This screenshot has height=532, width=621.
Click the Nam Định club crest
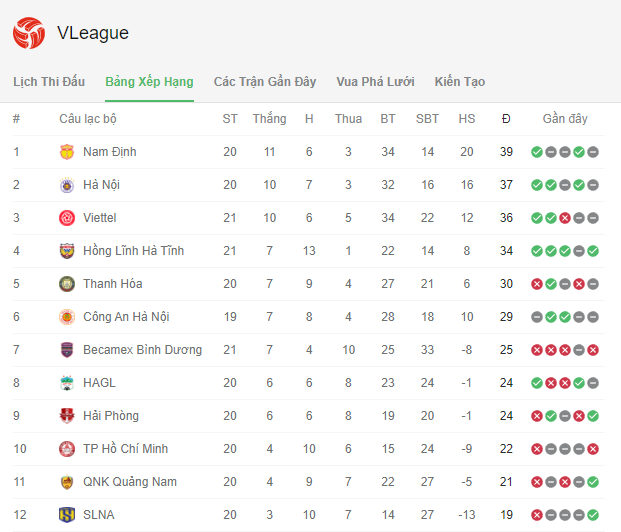tap(67, 152)
